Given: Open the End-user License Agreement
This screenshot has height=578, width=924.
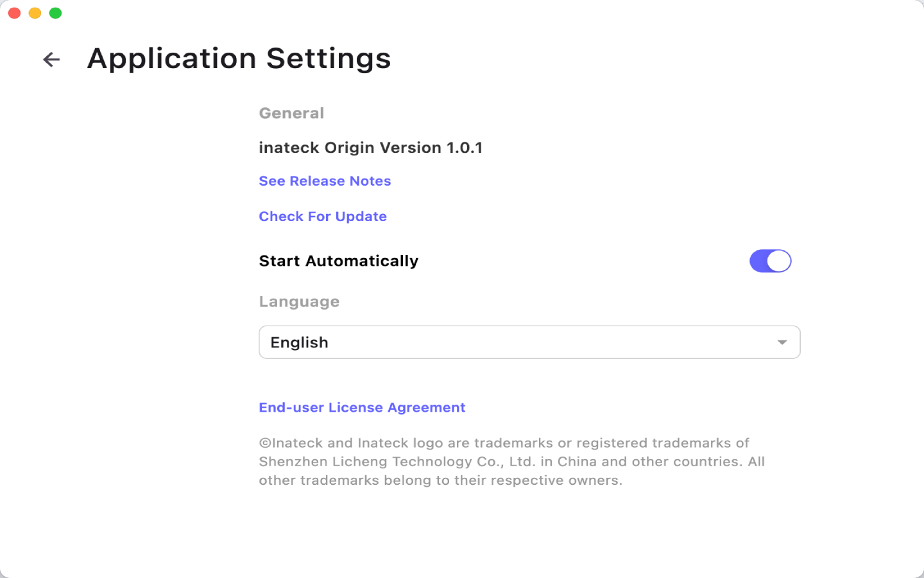Looking at the screenshot, I should click(362, 408).
